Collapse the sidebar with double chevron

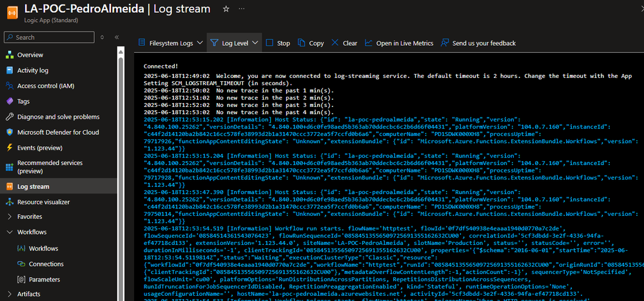(x=117, y=37)
